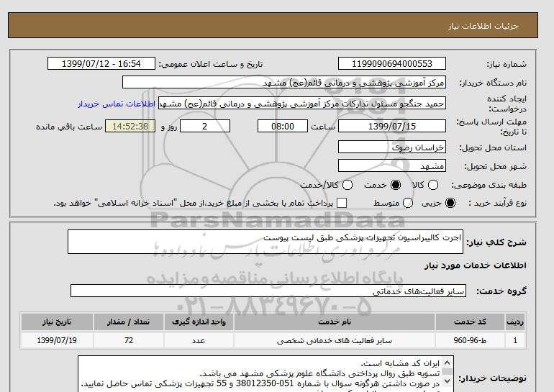Click service code cell ط-96-960
Viewport: 554px width, 392px height.
coord(470,340)
